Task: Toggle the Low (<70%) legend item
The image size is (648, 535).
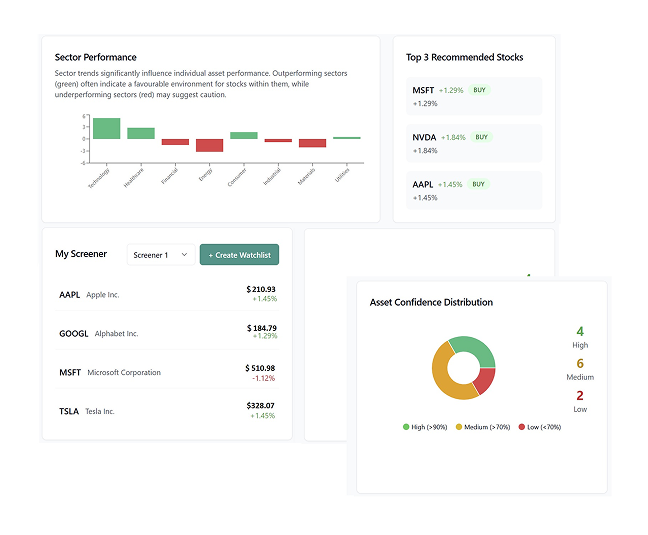Action: [x=538, y=427]
